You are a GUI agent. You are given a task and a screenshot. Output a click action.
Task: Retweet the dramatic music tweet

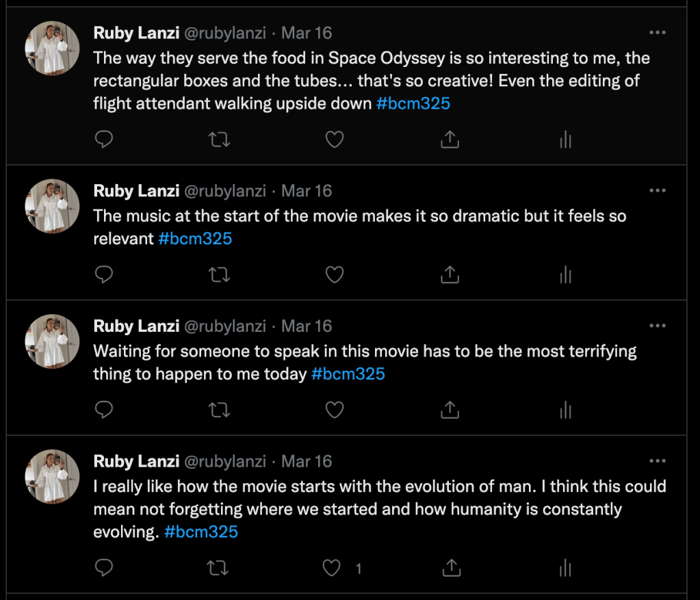pyautogui.click(x=219, y=275)
